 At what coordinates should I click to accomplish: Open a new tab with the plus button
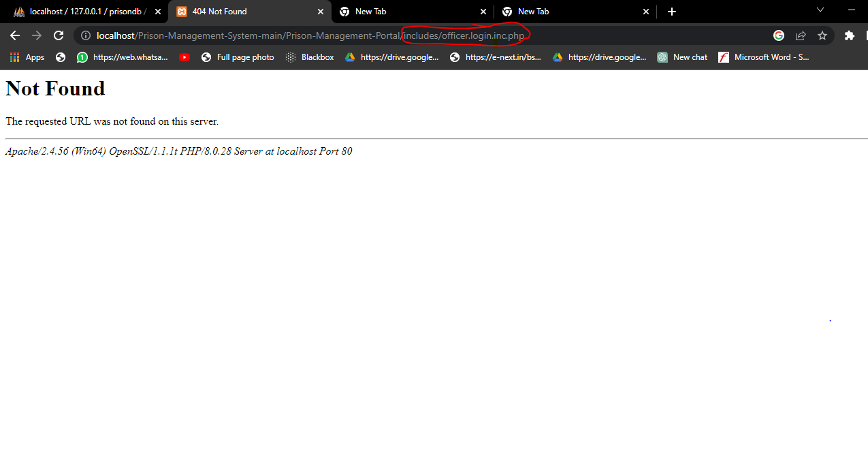coord(671,11)
